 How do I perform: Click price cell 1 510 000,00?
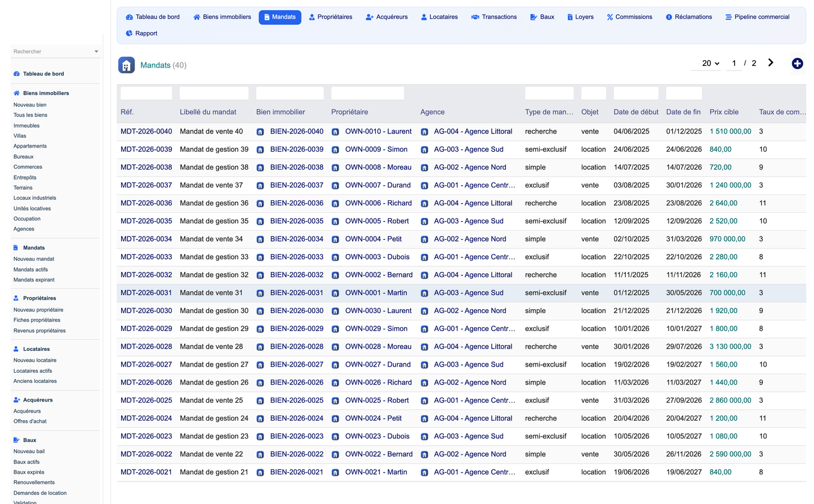coord(731,131)
